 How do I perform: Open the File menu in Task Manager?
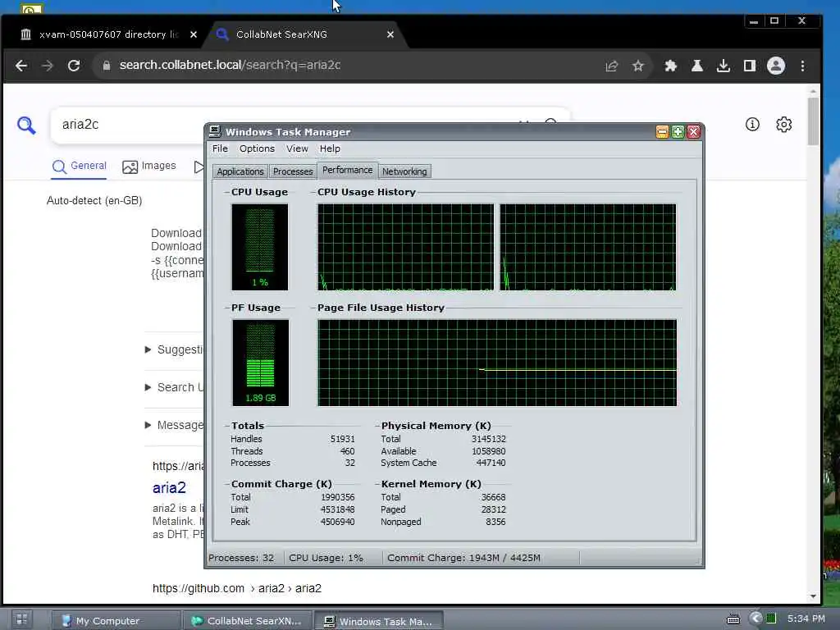point(220,148)
